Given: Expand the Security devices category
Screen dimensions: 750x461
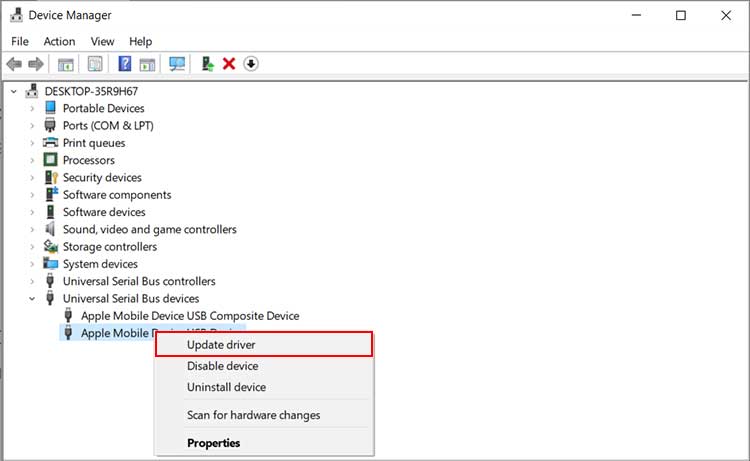Looking at the screenshot, I should tap(32, 177).
